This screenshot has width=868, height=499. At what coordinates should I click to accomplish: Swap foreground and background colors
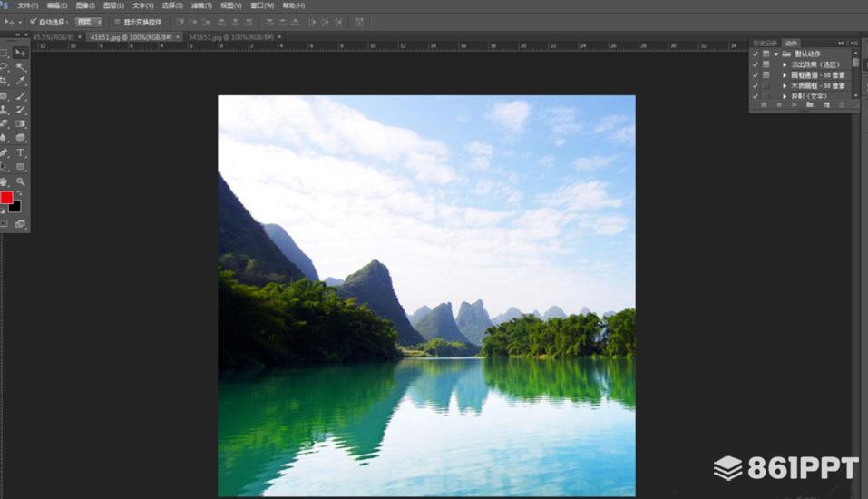tap(19, 194)
